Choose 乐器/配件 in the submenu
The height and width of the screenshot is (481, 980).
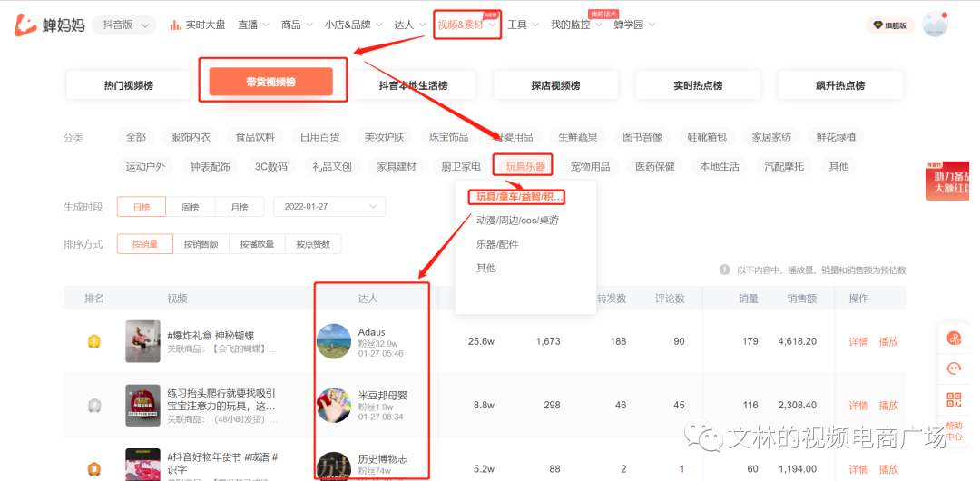(497, 244)
